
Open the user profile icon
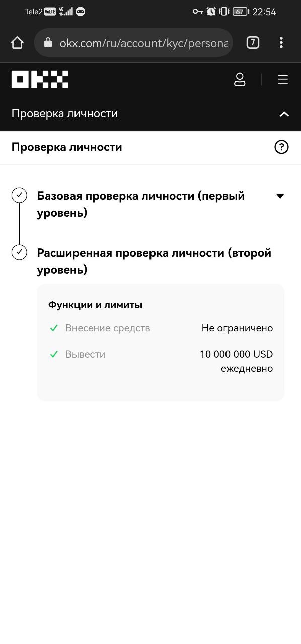240,79
